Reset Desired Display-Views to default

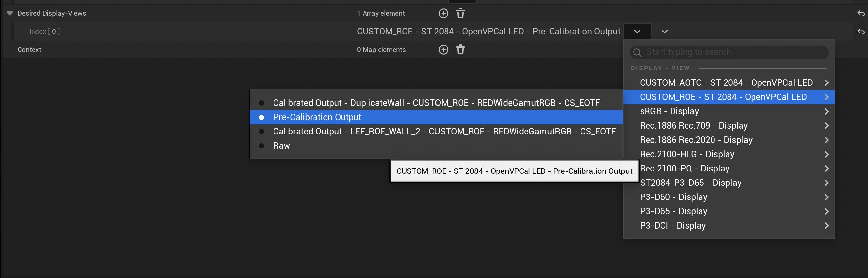pyautogui.click(x=861, y=13)
